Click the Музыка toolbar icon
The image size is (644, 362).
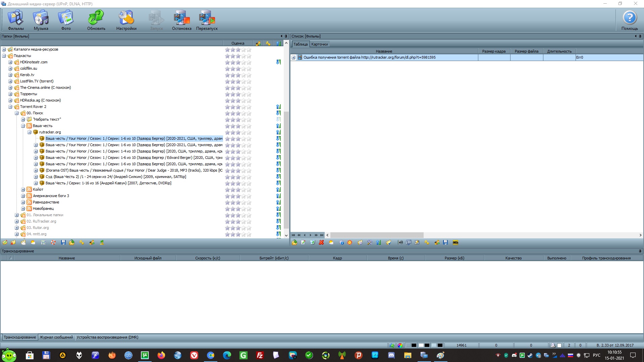tap(41, 20)
